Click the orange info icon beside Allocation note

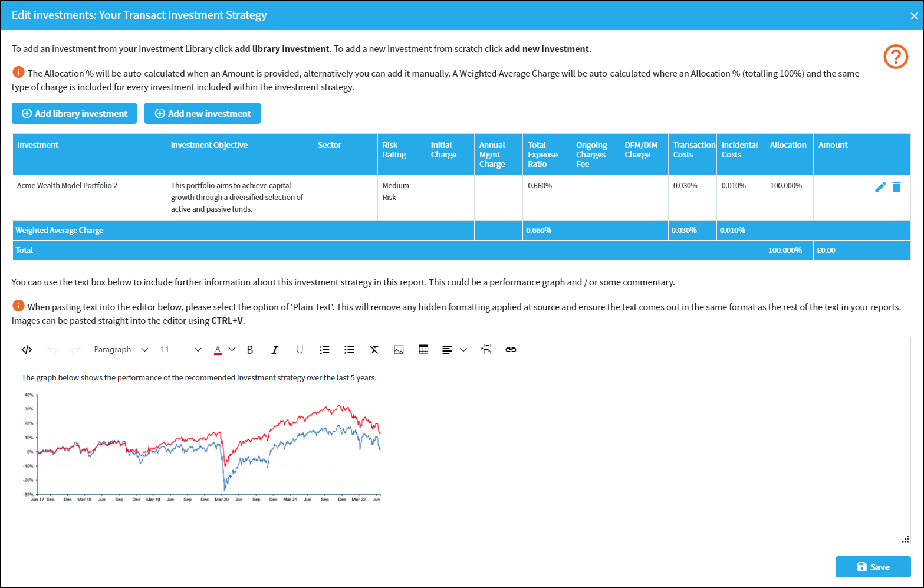click(18, 73)
